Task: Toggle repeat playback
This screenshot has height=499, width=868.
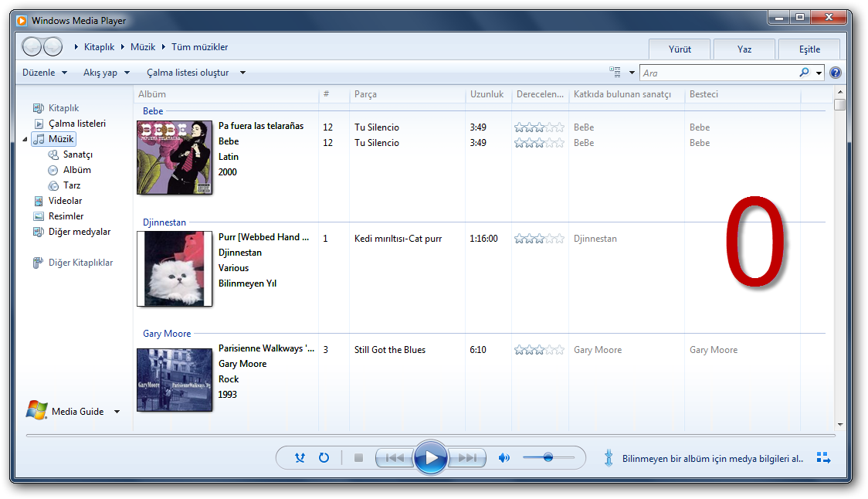Action: click(324, 458)
